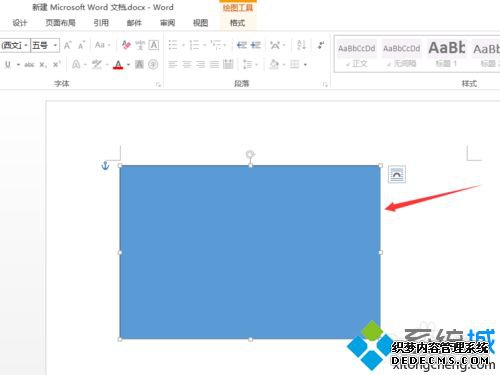Align text left

(173, 64)
